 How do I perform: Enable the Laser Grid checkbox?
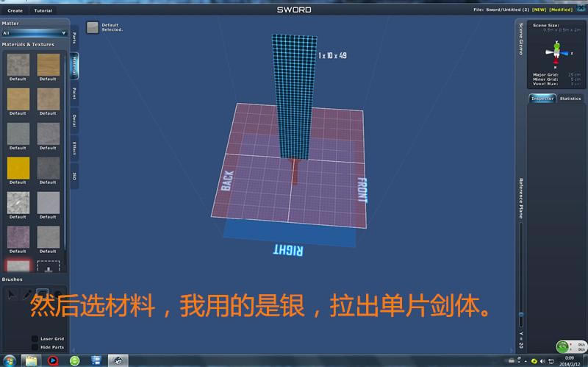pyautogui.click(x=35, y=339)
